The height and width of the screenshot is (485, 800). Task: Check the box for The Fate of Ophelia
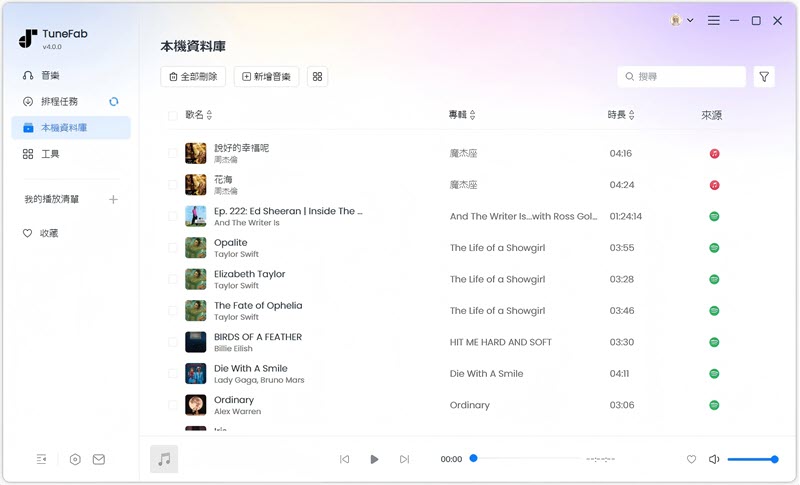(x=173, y=311)
